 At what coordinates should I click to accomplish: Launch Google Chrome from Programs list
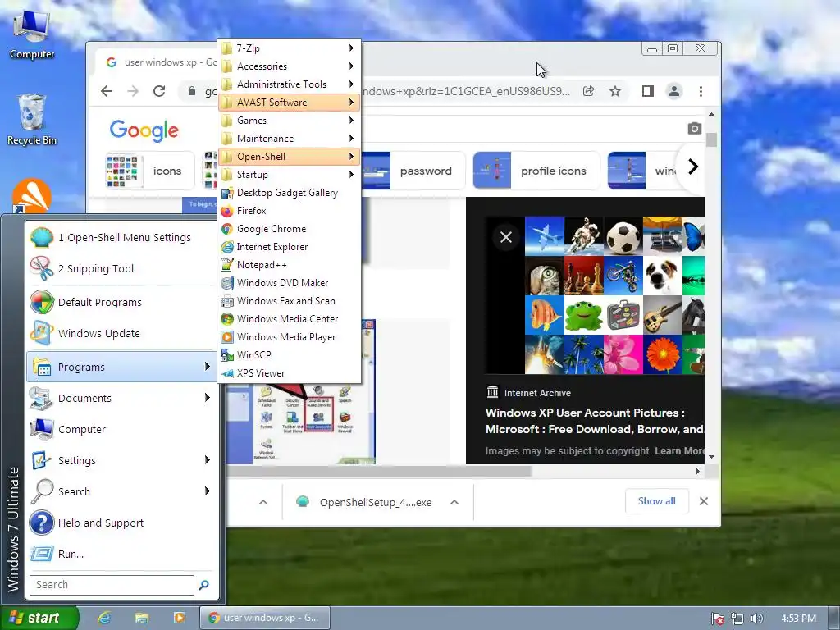click(290, 229)
